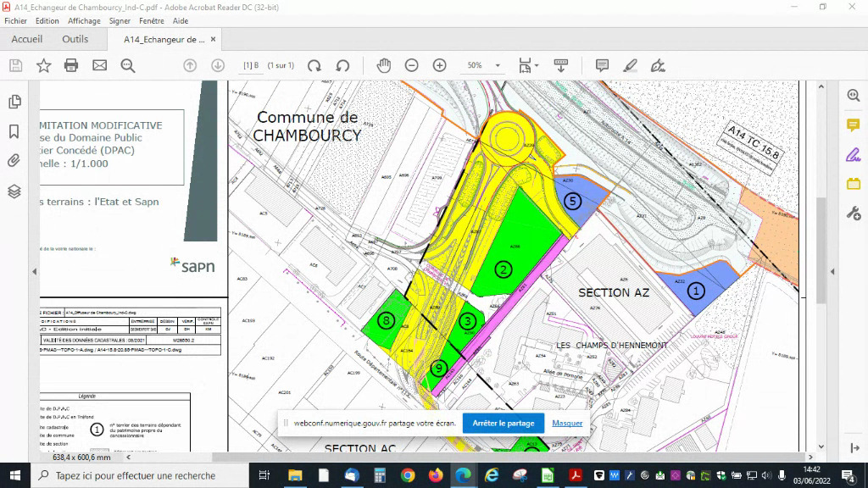The width and height of the screenshot is (868, 488).
Task: Open the Affichage menu
Action: [84, 20]
